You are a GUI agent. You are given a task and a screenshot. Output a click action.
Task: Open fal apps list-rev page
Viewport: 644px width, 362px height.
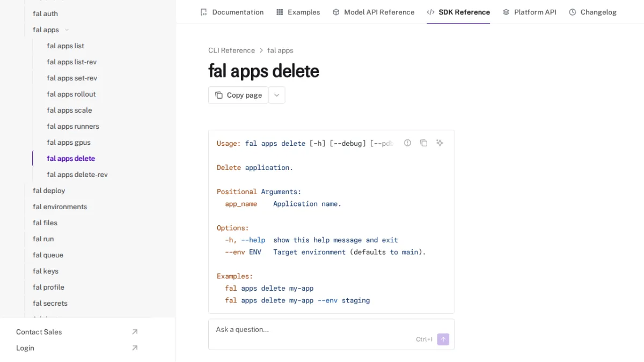pyautogui.click(x=71, y=62)
